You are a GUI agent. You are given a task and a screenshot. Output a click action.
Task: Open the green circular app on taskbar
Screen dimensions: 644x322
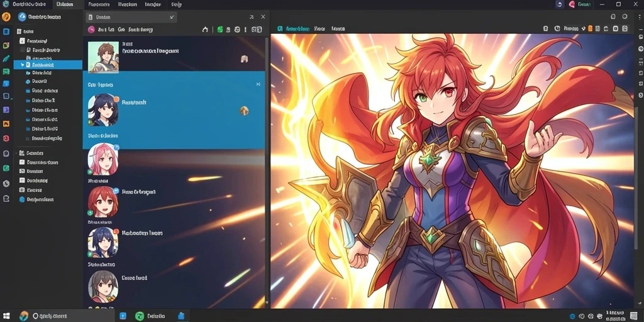(x=140, y=316)
